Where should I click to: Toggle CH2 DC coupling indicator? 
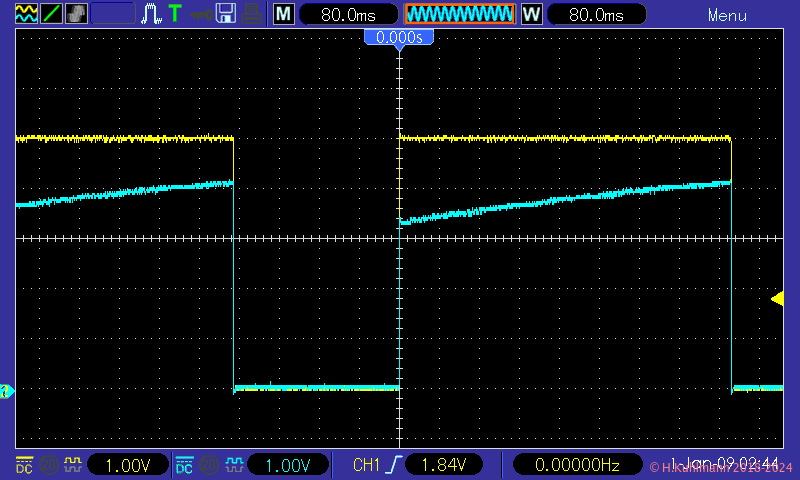tap(184, 465)
